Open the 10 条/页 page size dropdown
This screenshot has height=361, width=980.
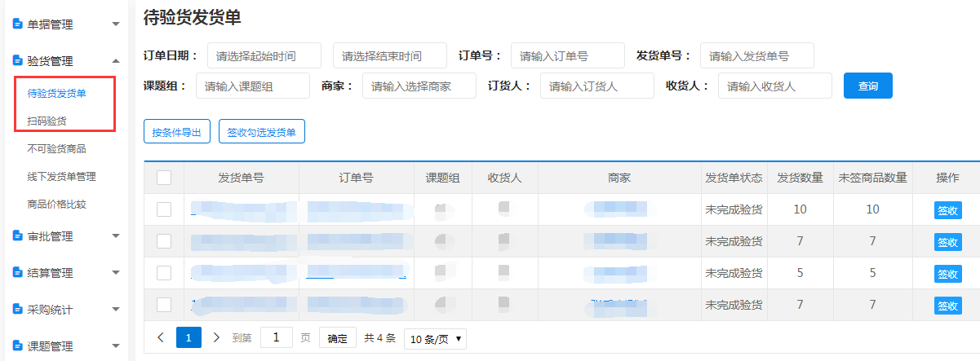pyautogui.click(x=435, y=338)
